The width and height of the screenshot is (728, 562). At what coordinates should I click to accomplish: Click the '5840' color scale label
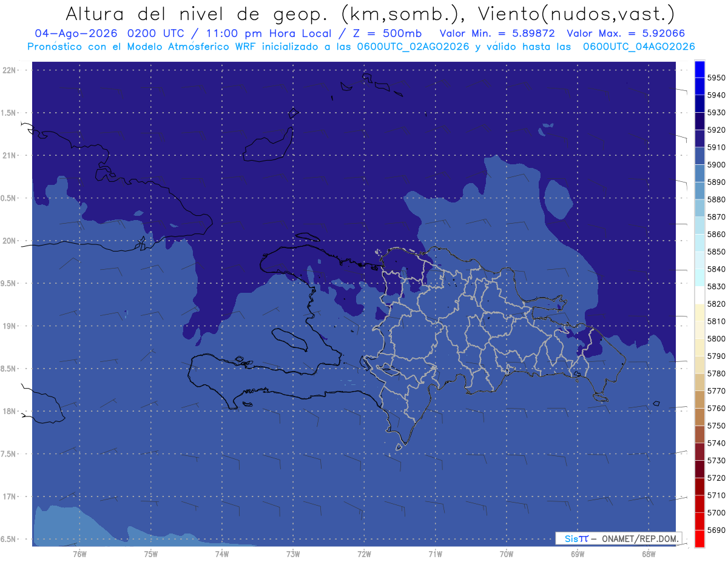point(716,269)
